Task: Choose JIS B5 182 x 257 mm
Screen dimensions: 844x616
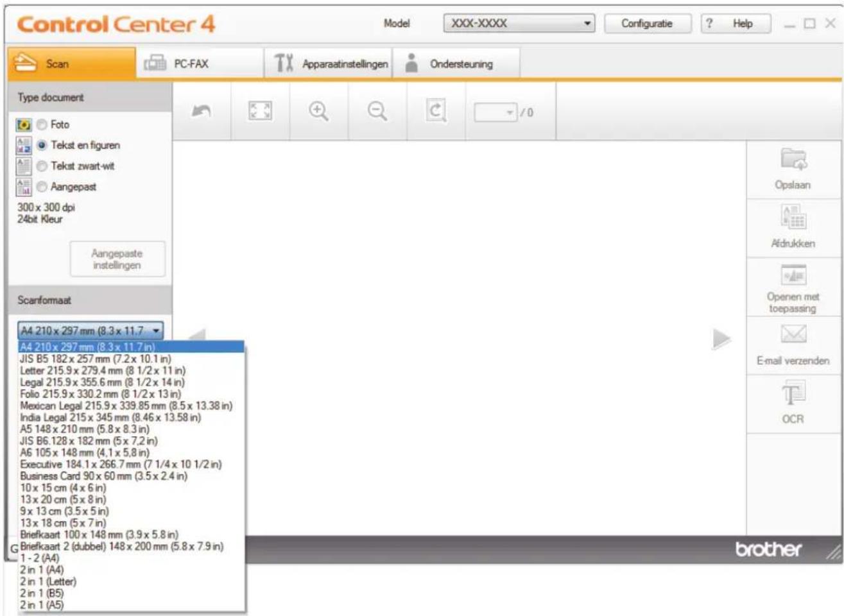Action: click(132, 359)
